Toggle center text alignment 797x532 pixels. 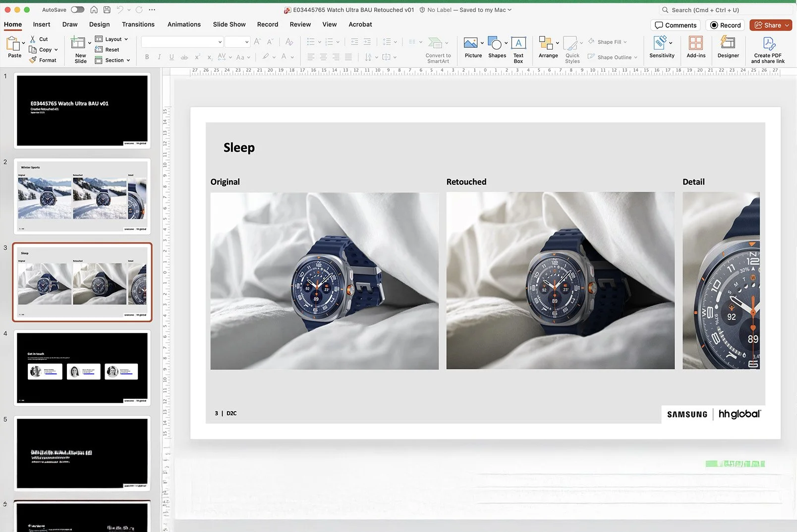(323, 57)
